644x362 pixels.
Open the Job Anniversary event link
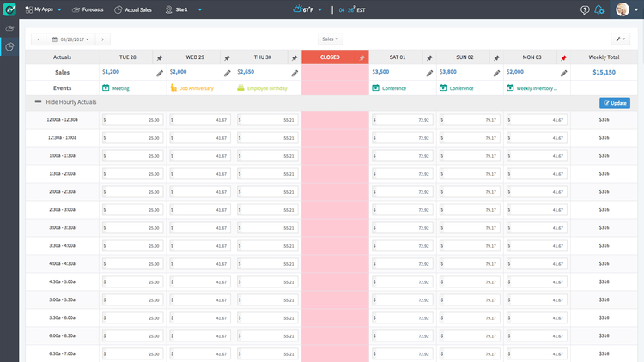[197, 87]
